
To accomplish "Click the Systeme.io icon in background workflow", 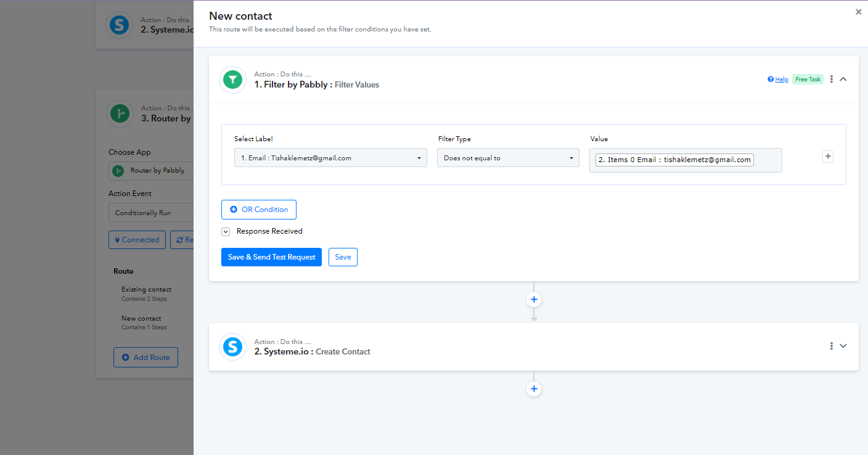I will click(120, 25).
